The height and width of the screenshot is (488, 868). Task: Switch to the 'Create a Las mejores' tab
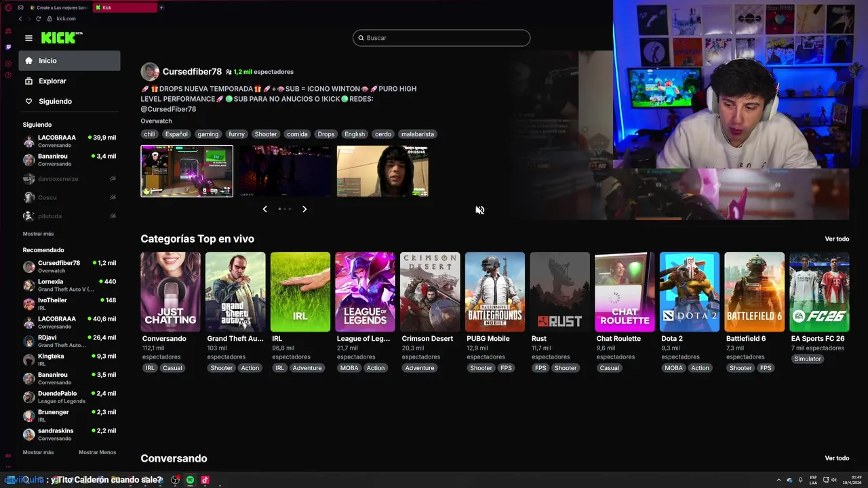pos(59,7)
